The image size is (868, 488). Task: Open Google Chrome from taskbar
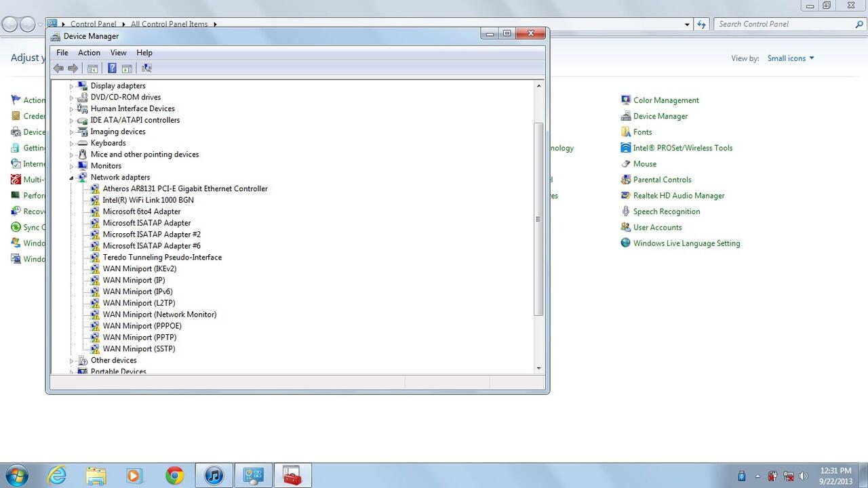[x=174, y=476]
